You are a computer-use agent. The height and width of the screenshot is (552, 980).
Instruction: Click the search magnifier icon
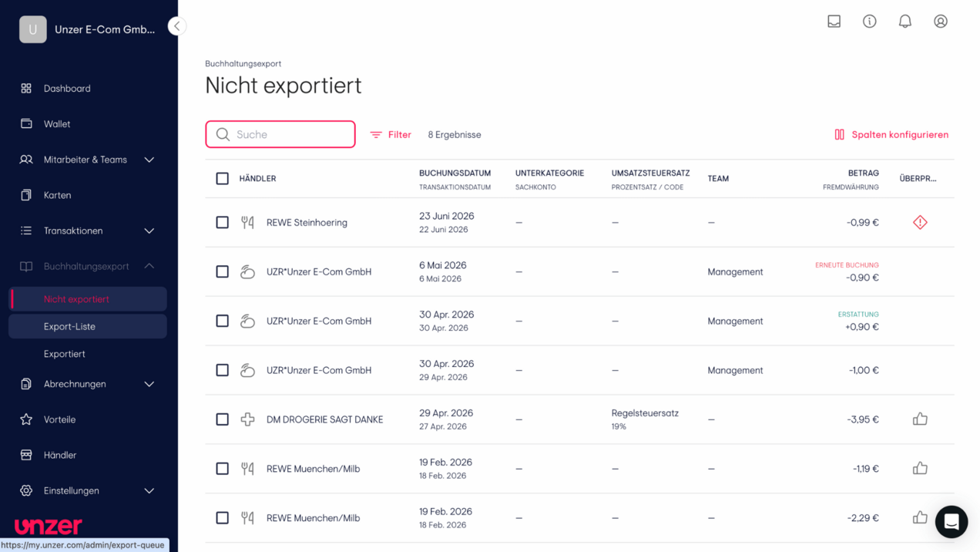pyautogui.click(x=223, y=134)
